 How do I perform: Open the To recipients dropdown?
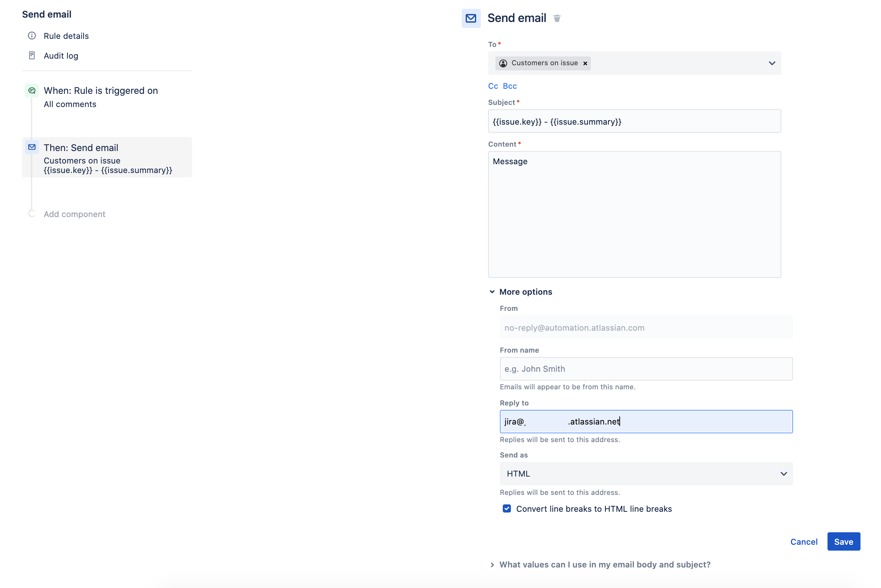click(x=771, y=63)
